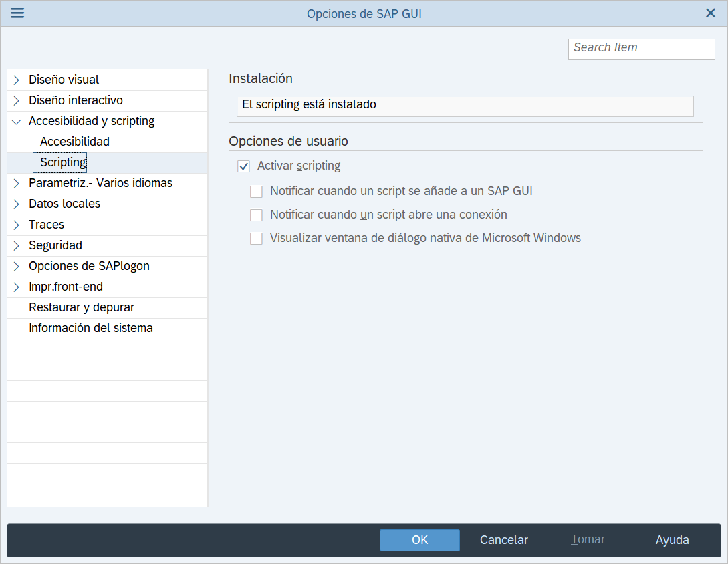Check Visualizar ventana de diálogo nativa
Screen dimensions: 728x564
pyautogui.click(x=256, y=239)
